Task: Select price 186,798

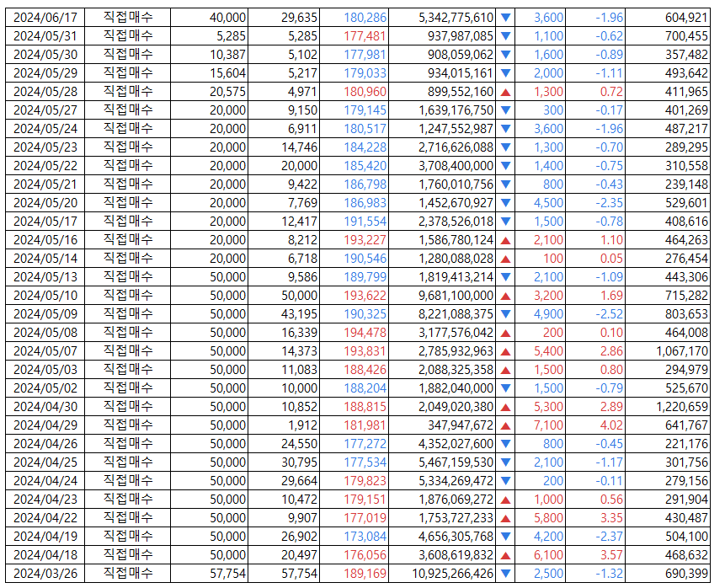Action: (365, 184)
